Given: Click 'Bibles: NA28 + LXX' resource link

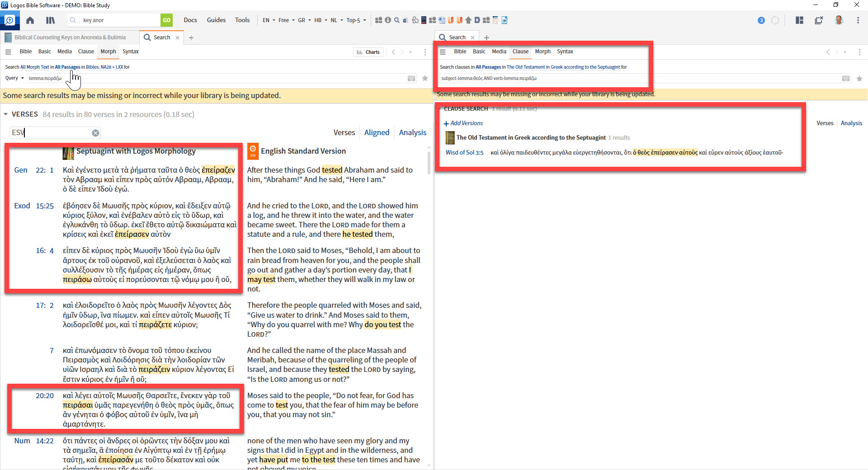Looking at the screenshot, I should click(x=104, y=67).
